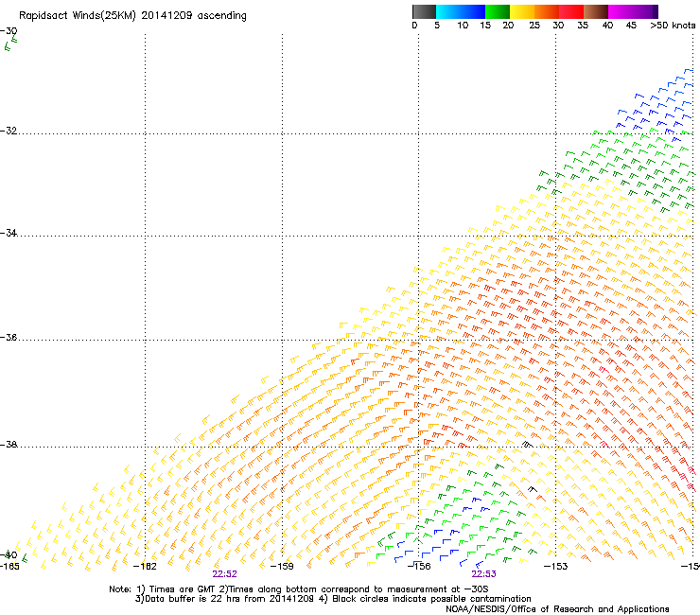Click the NOAA/NESDIS credit text

(x=557, y=609)
